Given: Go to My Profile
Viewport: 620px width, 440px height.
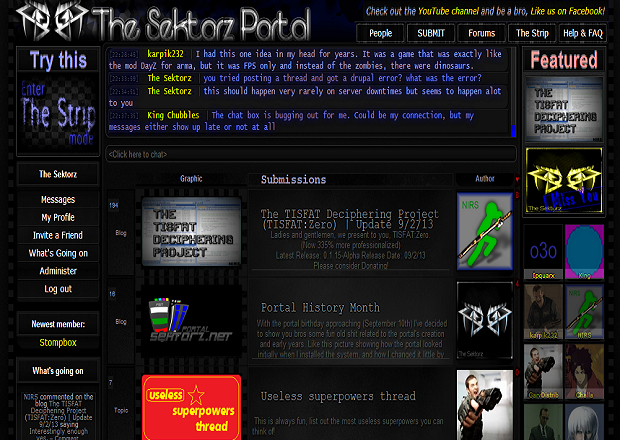Looking at the screenshot, I should click(58, 217).
